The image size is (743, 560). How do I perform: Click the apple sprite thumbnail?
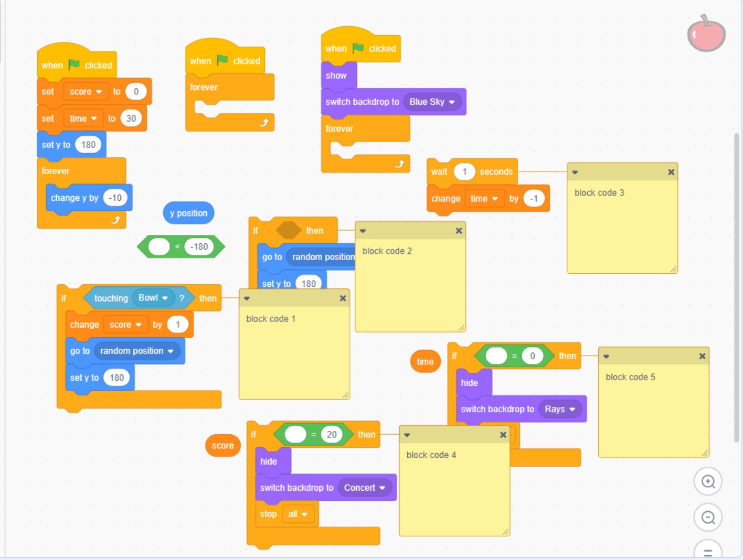tap(706, 33)
